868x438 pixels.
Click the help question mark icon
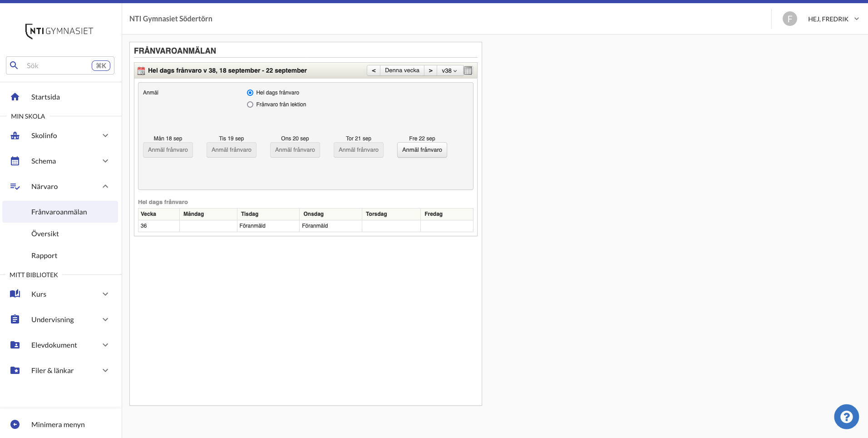pyautogui.click(x=846, y=416)
